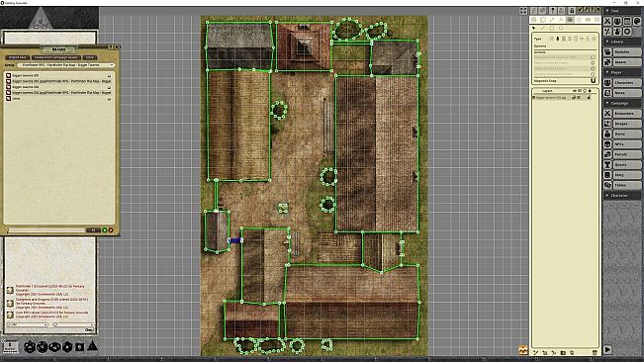Click the Modules library icon
644x362 pixels.
pos(607,51)
